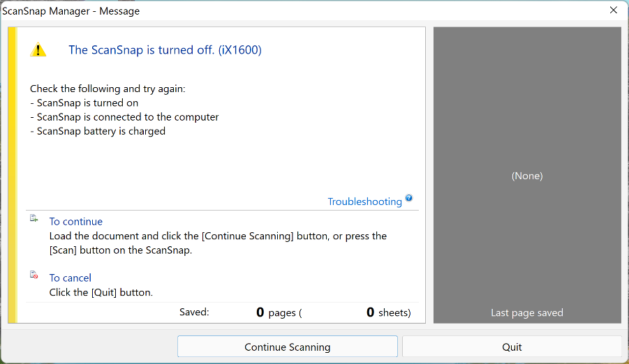Click the Quit button
This screenshot has width=629, height=364.
point(512,347)
